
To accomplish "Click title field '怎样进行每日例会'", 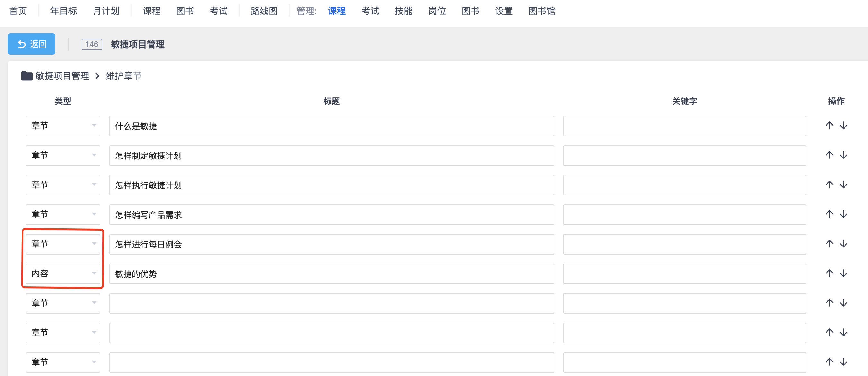I will pyautogui.click(x=331, y=244).
